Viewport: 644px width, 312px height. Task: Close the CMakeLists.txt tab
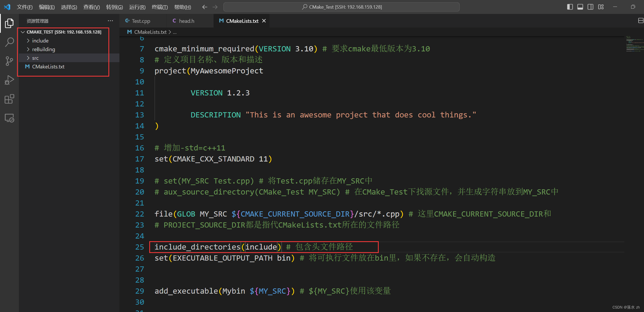[x=264, y=21]
